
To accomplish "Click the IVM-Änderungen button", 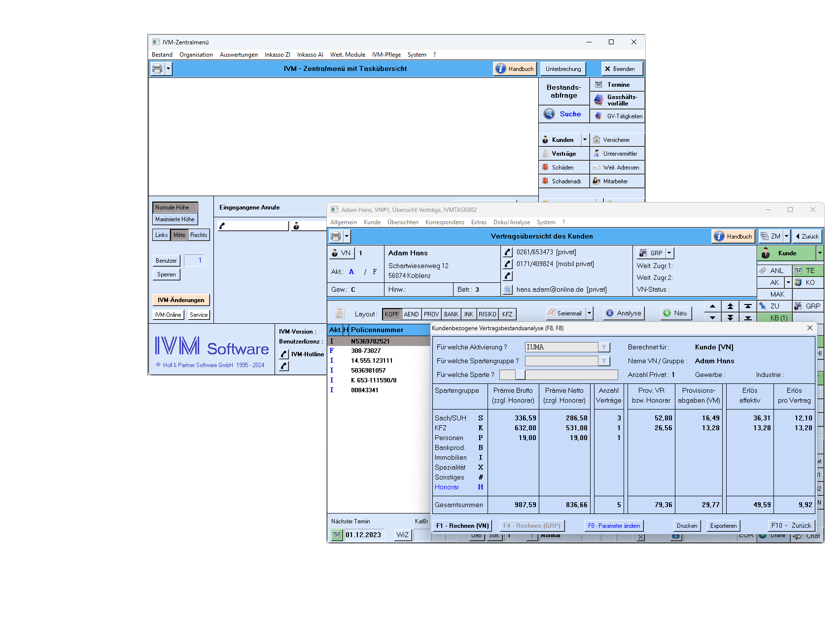I will click(181, 300).
